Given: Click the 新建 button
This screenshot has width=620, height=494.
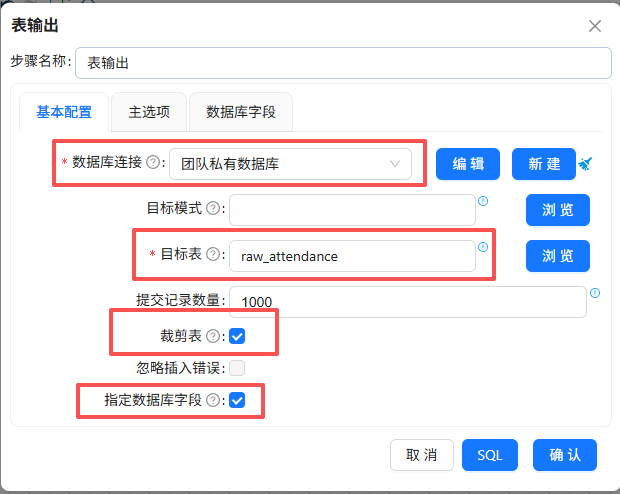Looking at the screenshot, I should tap(544, 164).
